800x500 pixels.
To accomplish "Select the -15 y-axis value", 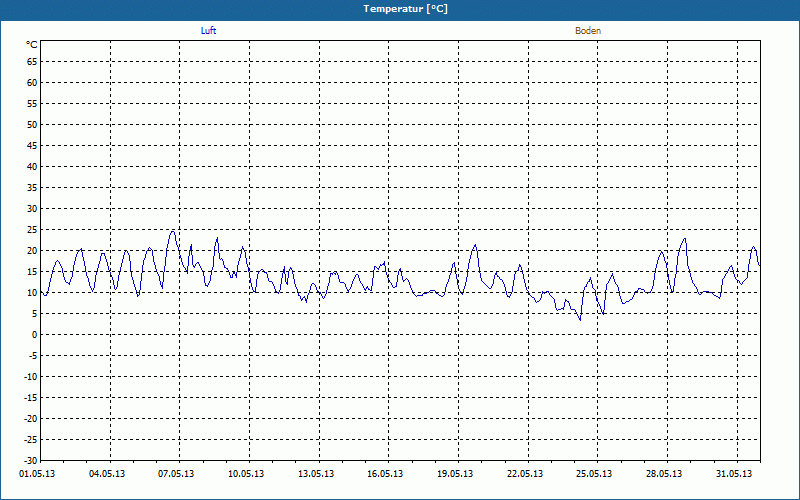I will click(31, 398).
